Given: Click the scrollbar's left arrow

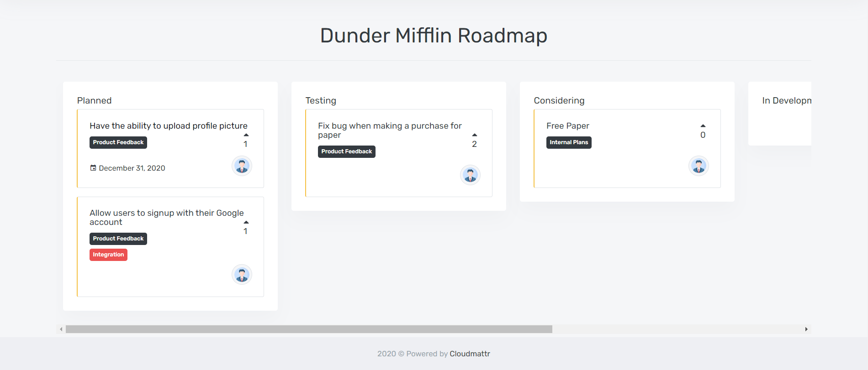Looking at the screenshot, I should pyautogui.click(x=61, y=329).
